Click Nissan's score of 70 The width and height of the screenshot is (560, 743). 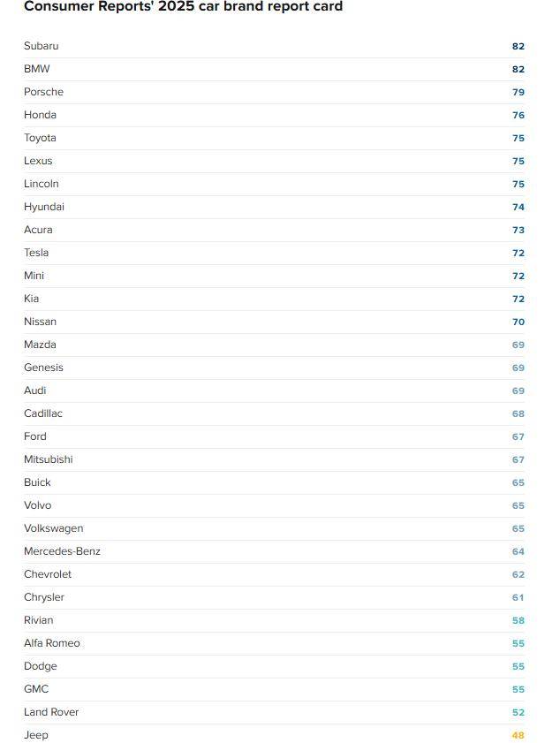tap(518, 322)
